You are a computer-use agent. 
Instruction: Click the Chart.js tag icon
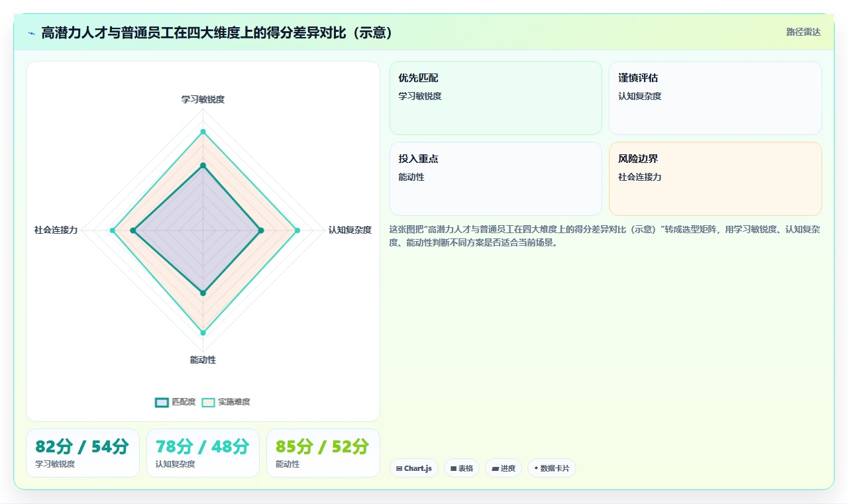(399, 469)
